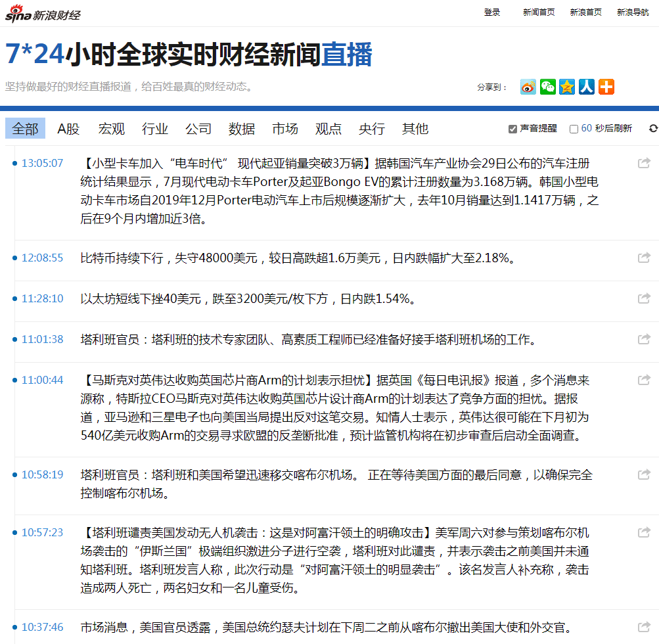Viewport: 659px width, 644px height.
Task: Click the 比特币持续下行 news text
Action: (298, 258)
